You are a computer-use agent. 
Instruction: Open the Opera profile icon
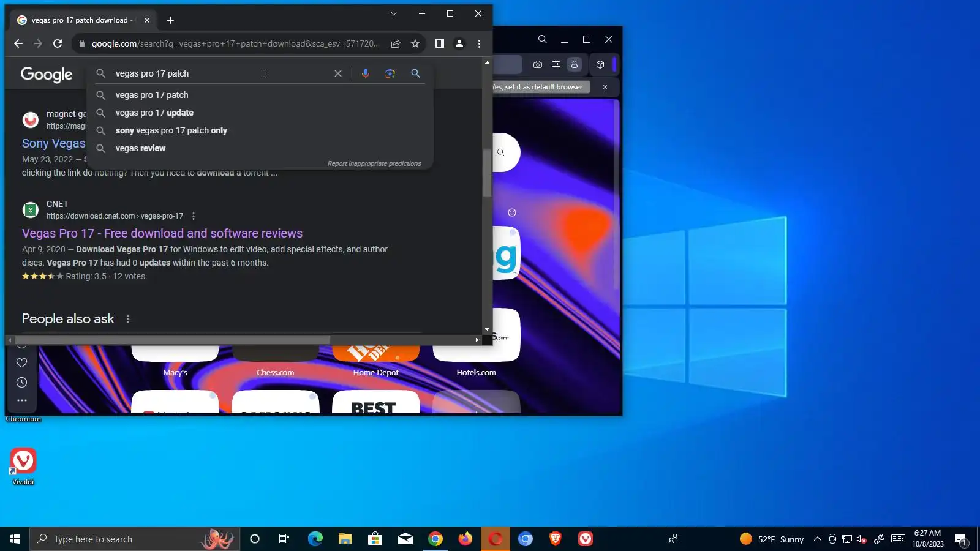point(575,64)
